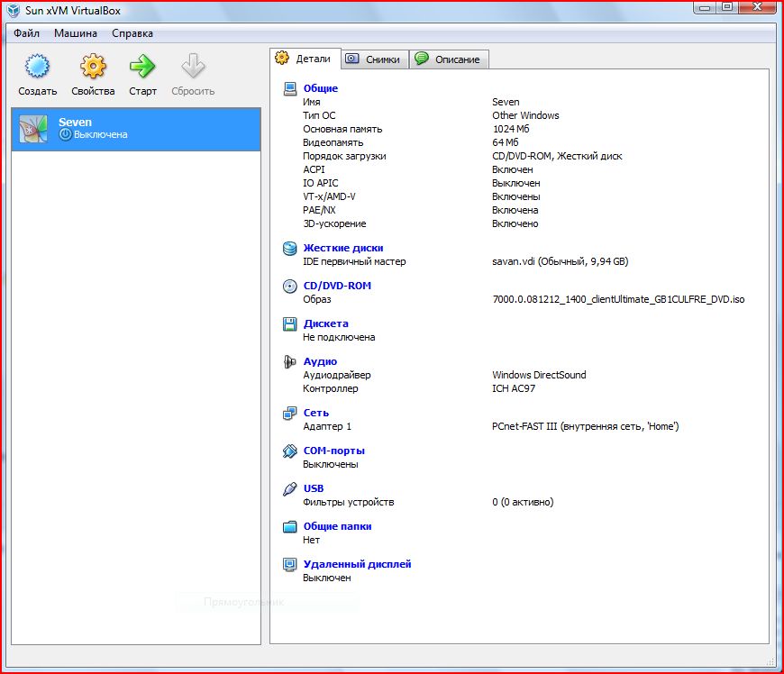Image resolution: width=784 pixels, height=674 pixels.
Task: Click the window resize grip corner
Action: coord(770,661)
